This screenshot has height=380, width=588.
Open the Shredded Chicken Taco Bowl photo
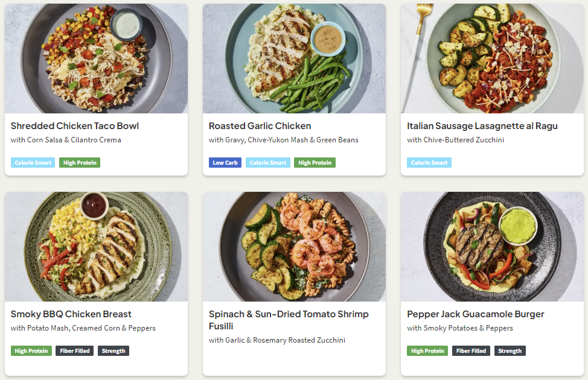96,59
